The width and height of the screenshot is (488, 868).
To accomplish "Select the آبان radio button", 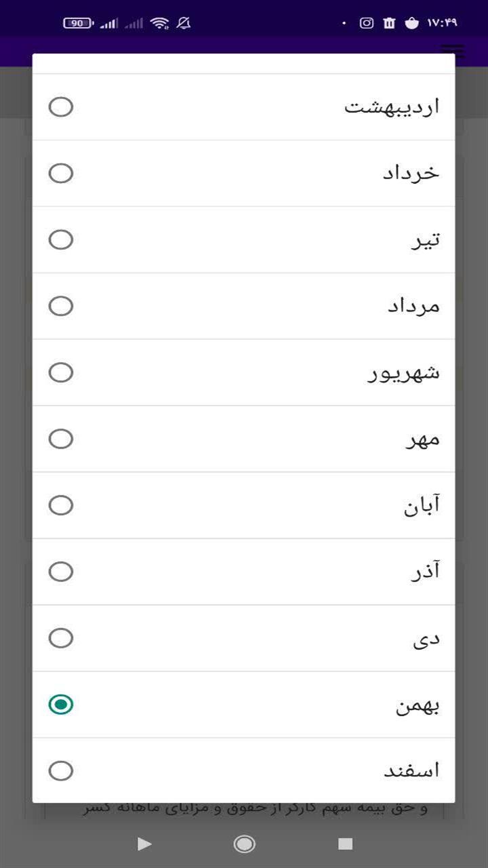I will coord(61,506).
